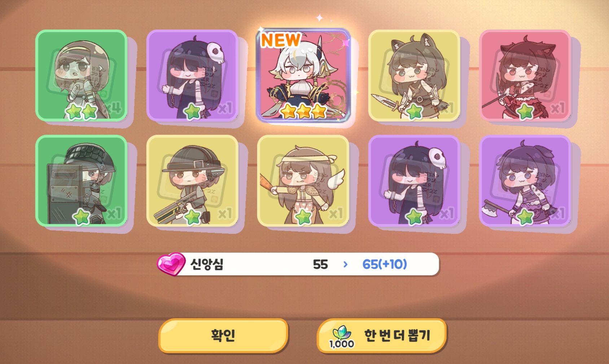Click the green praying girl card with two stars

click(82, 75)
